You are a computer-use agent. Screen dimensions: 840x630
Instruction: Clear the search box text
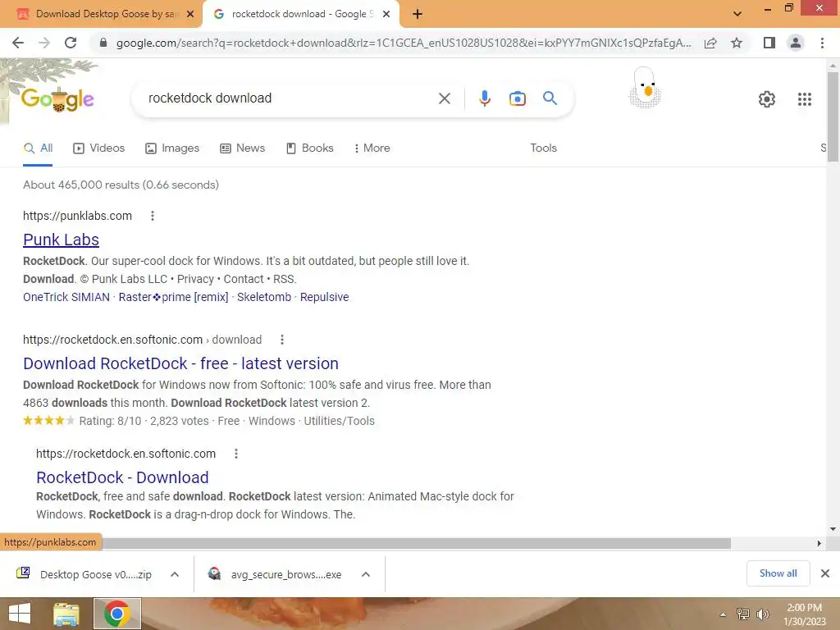click(444, 98)
